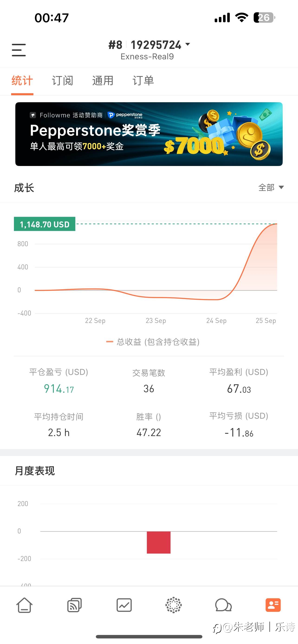Switch to the 订单 tab

[143, 81]
